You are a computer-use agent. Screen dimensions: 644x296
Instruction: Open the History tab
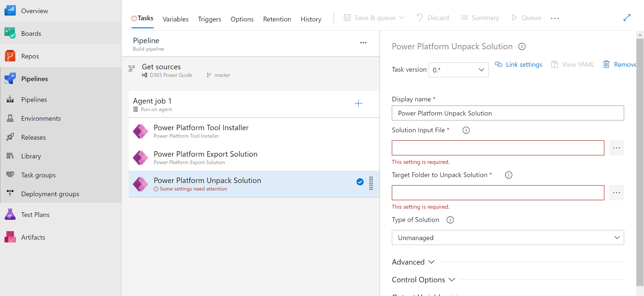(x=310, y=19)
